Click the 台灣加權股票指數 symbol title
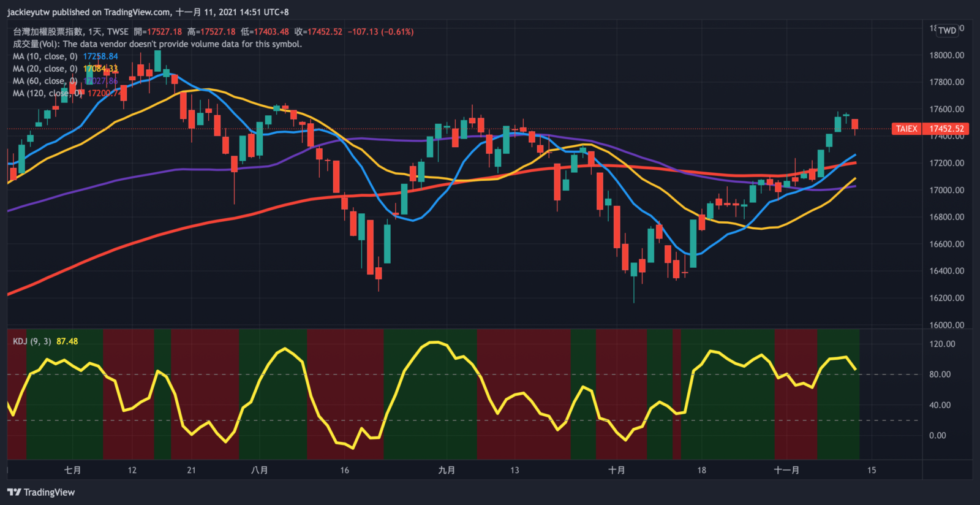This screenshot has width=980, height=505. coord(48,32)
